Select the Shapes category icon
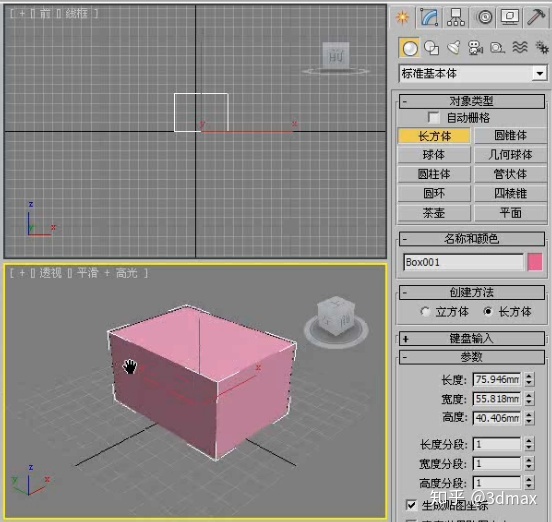This screenshot has height=522, width=552. (x=431, y=48)
